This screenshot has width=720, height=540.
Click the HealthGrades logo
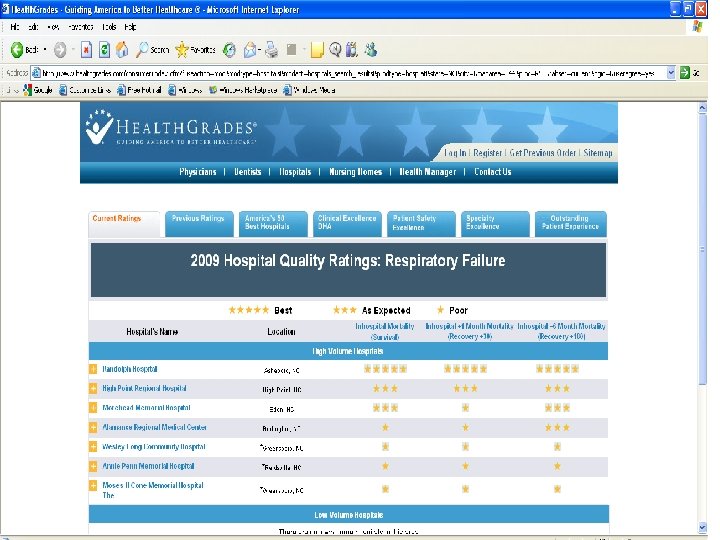pyautogui.click(x=170, y=128)
